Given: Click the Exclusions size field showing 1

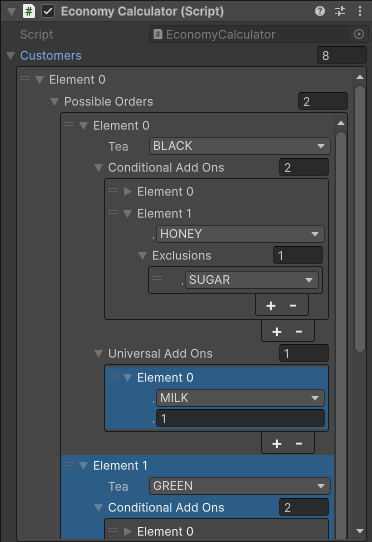Looking at the screenshot, I should (298, 256).
